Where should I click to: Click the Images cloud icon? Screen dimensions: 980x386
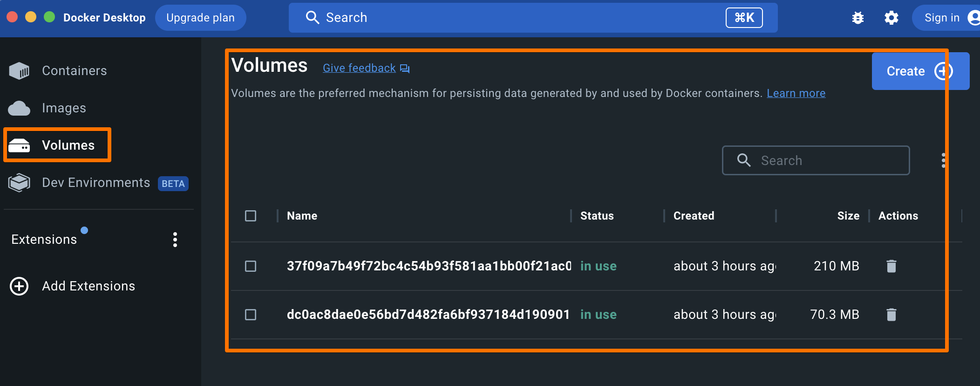19,108
